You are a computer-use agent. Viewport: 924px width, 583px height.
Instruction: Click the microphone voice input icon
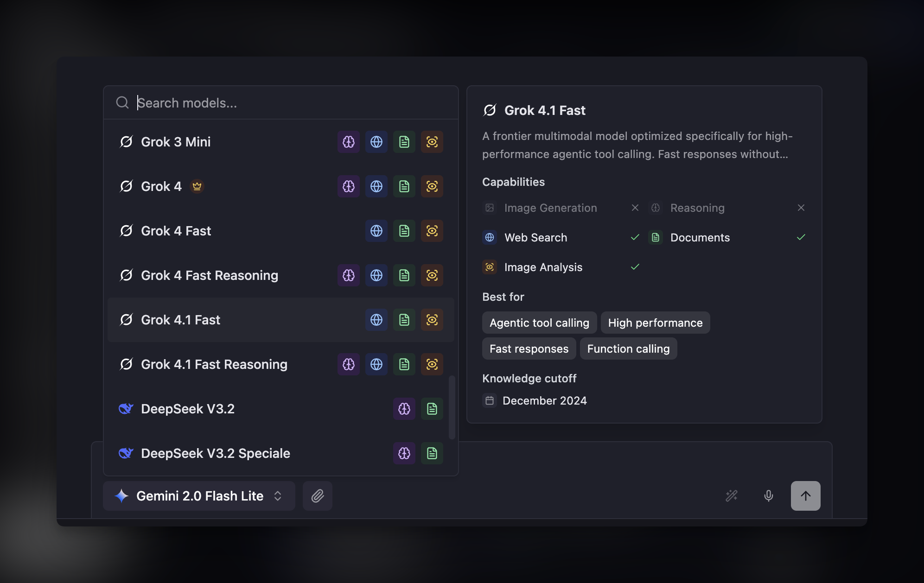click(769, 496)
